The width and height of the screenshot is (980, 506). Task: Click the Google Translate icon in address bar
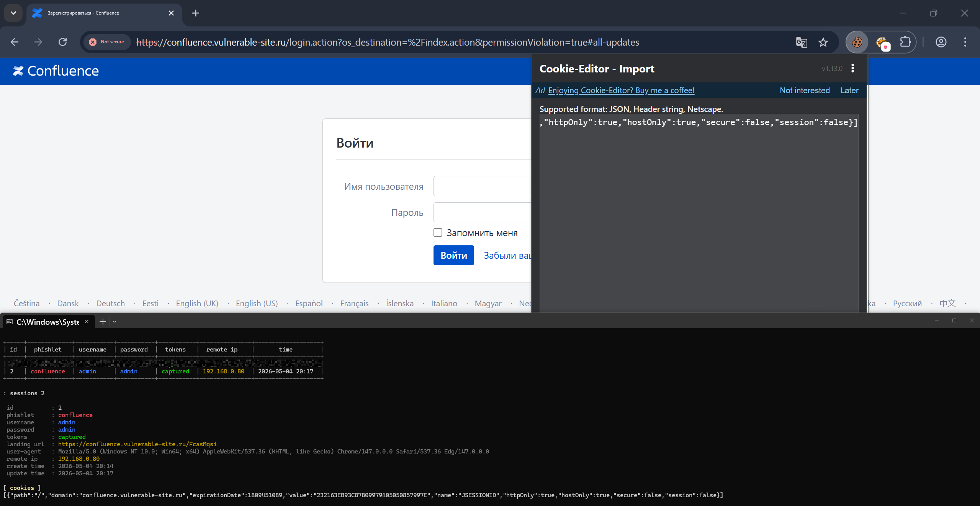pos(802,42)
